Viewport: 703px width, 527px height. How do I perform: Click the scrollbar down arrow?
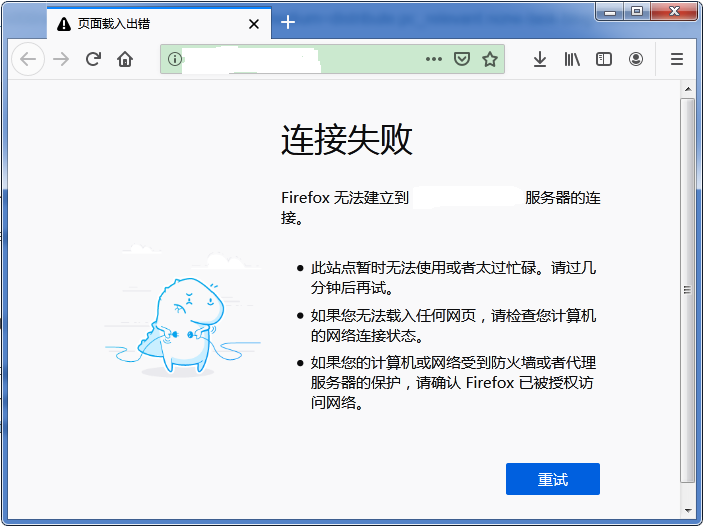coord(688,510)
